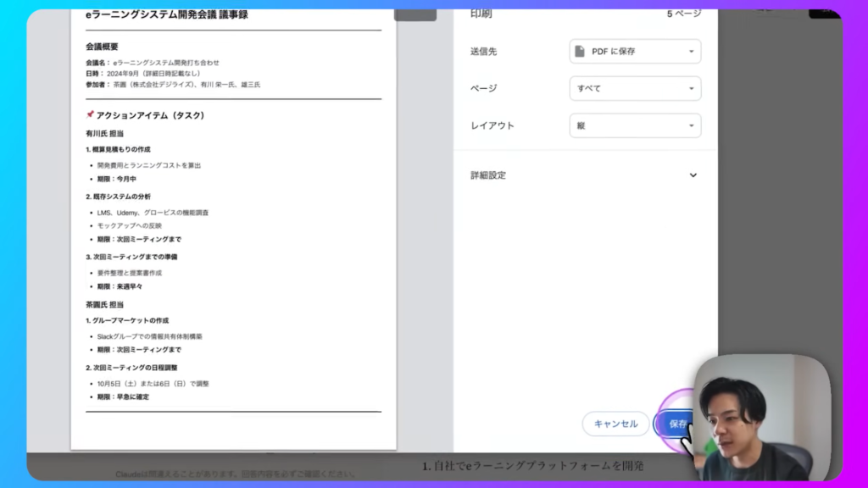The height and width of the screenshot is (488, 868).
Task: Click the PDF file icon in destination
Action: [580, 52]
